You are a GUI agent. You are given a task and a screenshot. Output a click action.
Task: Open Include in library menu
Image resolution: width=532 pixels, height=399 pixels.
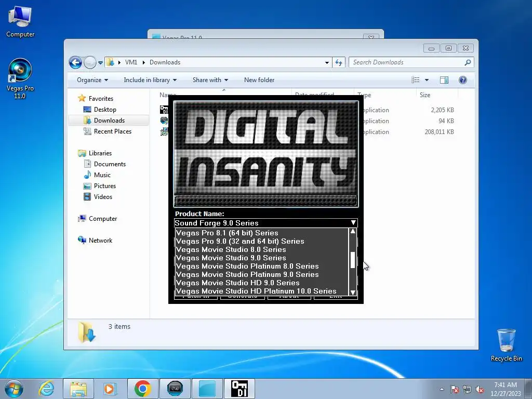click(x=150, y=80)
